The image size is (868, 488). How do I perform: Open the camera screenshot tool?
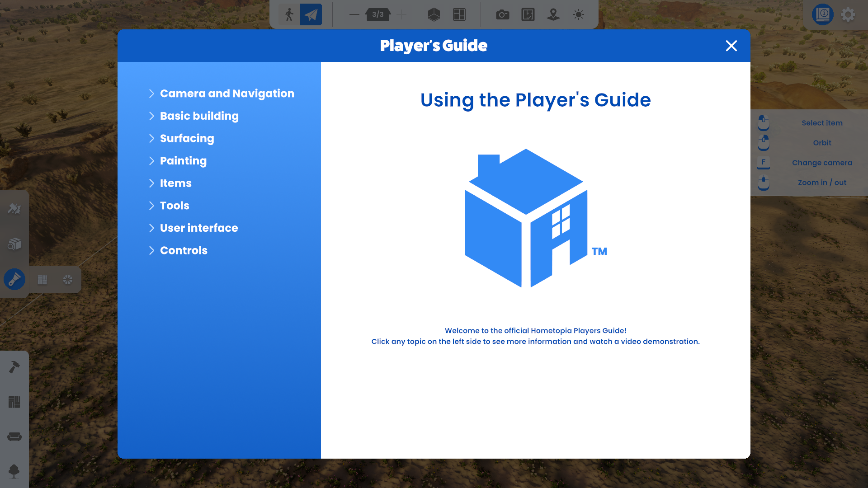pyautogui.click(x=502, y=14)
